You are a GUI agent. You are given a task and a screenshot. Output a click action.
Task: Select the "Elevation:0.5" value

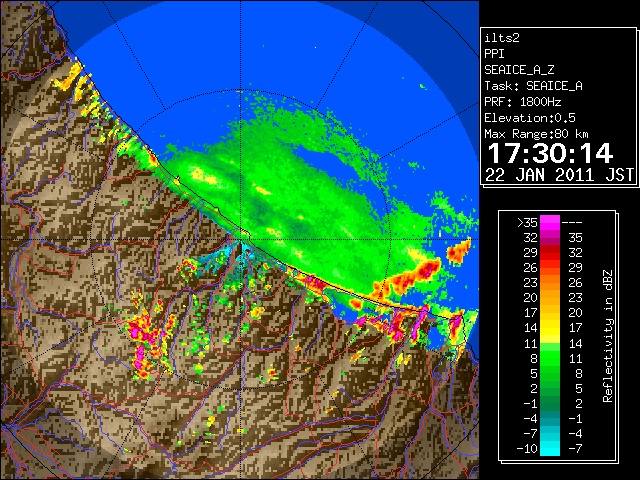530,118
